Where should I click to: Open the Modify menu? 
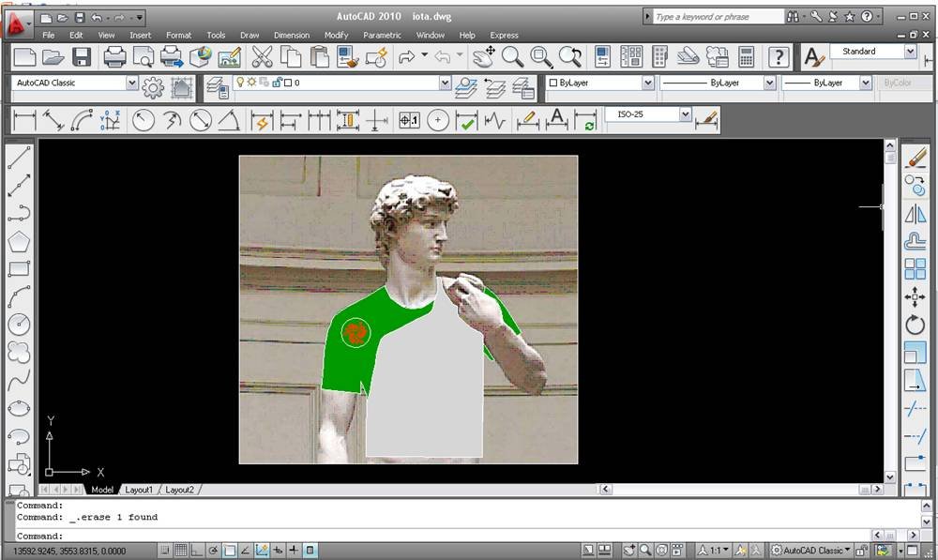tap(336, 36)
